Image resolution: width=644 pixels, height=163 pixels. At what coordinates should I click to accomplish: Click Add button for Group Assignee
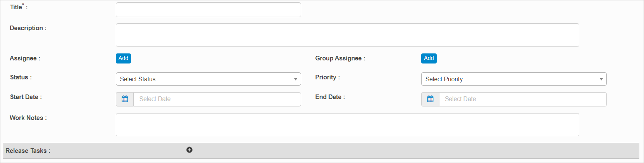point(429,58)
